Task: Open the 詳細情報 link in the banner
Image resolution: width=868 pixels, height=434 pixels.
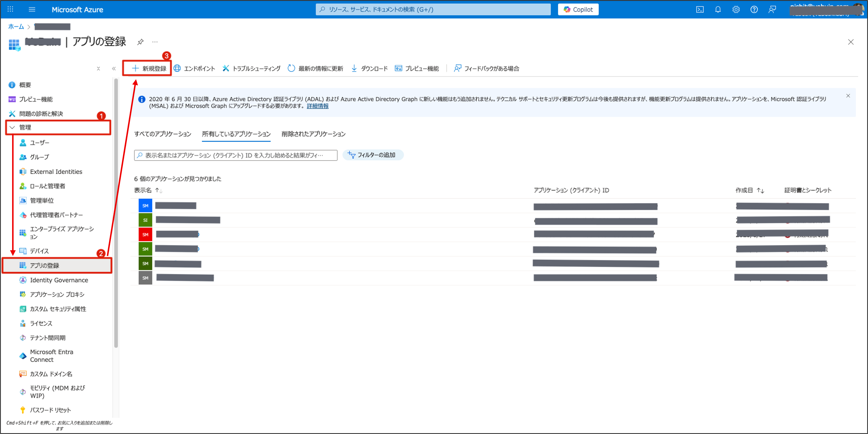Action: point(317,106)
